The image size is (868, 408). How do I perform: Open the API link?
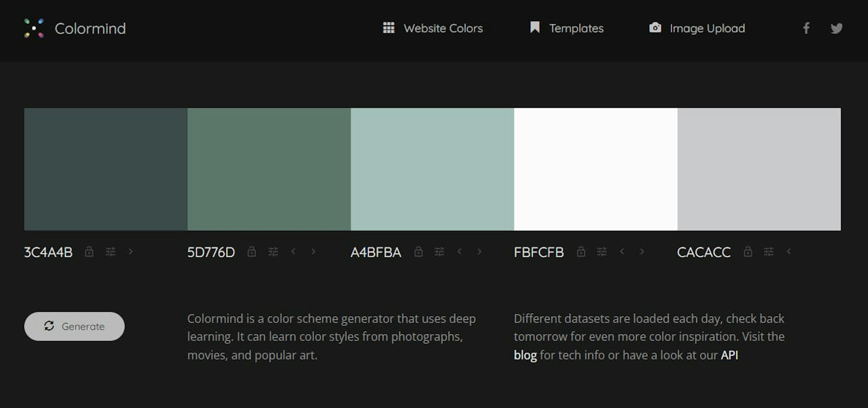pyautogui.click(x=729, y=355)
